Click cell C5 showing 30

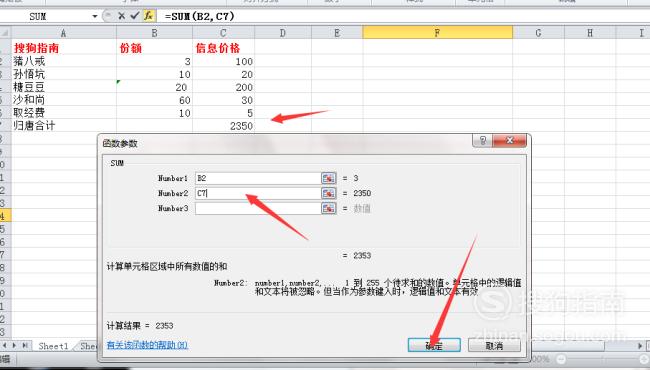point(223,100)
